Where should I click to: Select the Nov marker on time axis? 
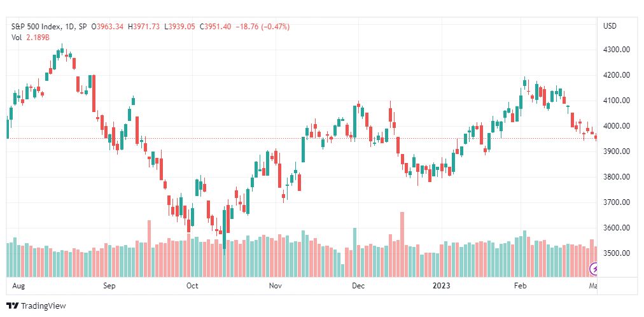click(276, 286)
